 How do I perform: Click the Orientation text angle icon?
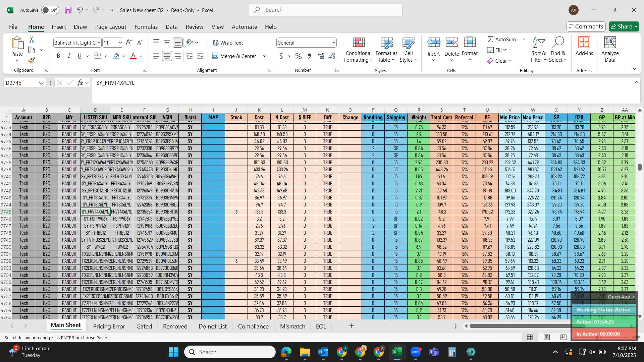(x=190, y=43)
